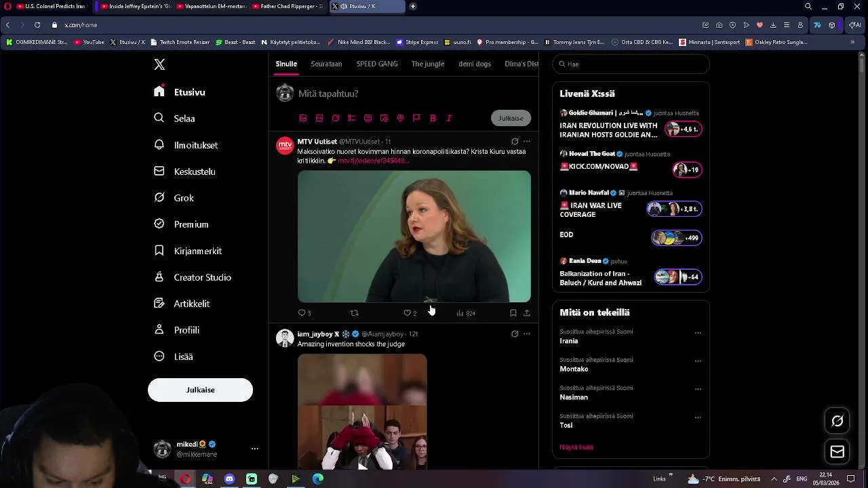Open iam_jayboy post more options

[527, 334]
